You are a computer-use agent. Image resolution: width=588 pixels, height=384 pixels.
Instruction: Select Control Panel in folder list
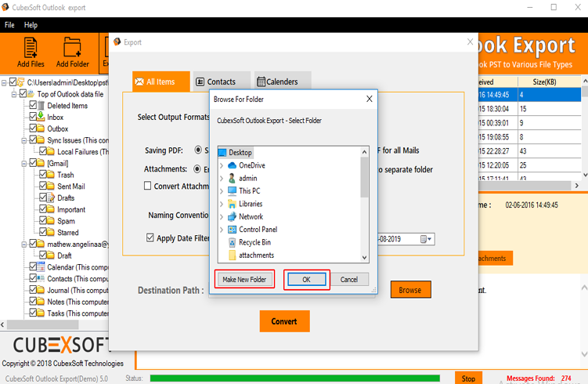coord(258,230)
